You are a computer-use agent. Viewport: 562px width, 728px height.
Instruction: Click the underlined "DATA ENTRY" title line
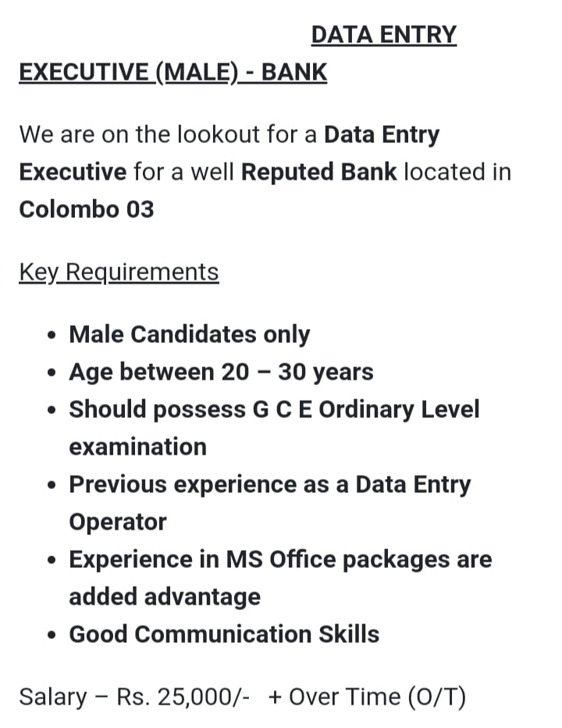(x=383, y=35)
